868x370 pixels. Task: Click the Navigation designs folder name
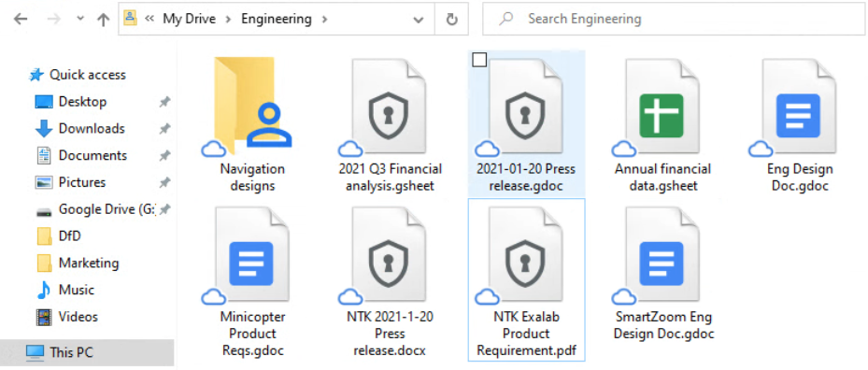pyautogui.click(x=252, y=178)
